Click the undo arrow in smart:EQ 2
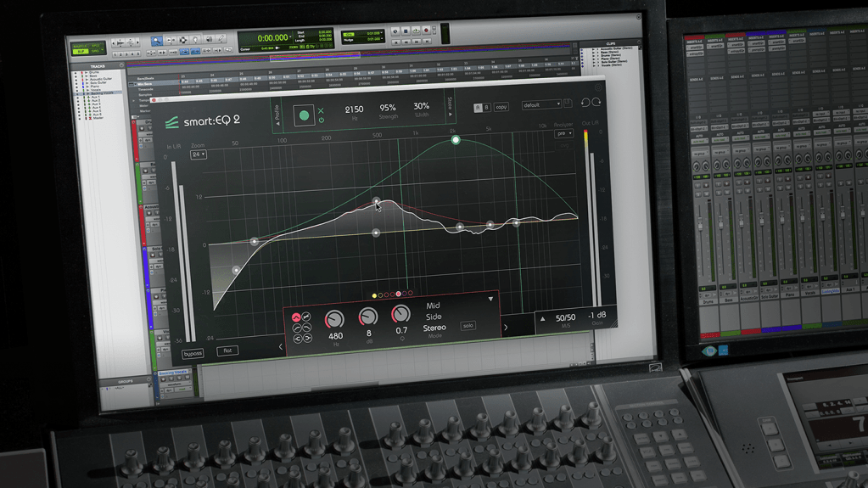This screenshot has height=488, width=868. [x=585, y=103]
